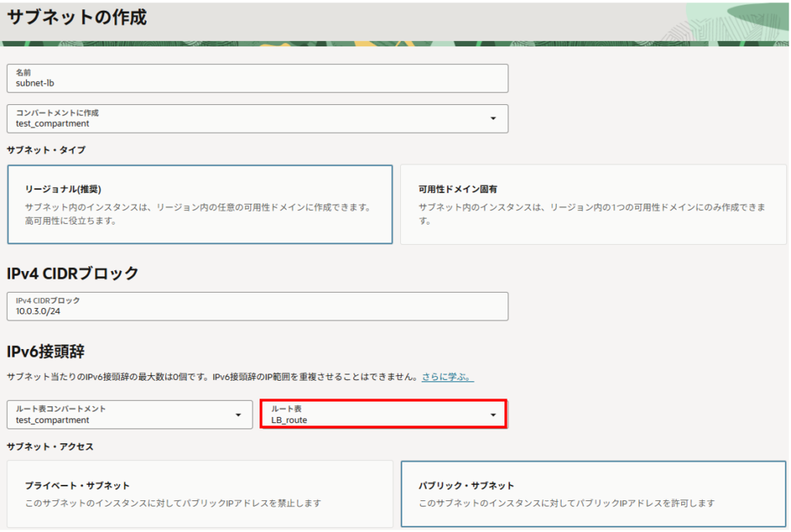Click the サブネット・タイプ section label
The height and width of the screenshot is (532, 791).
[x=46, y=149]
